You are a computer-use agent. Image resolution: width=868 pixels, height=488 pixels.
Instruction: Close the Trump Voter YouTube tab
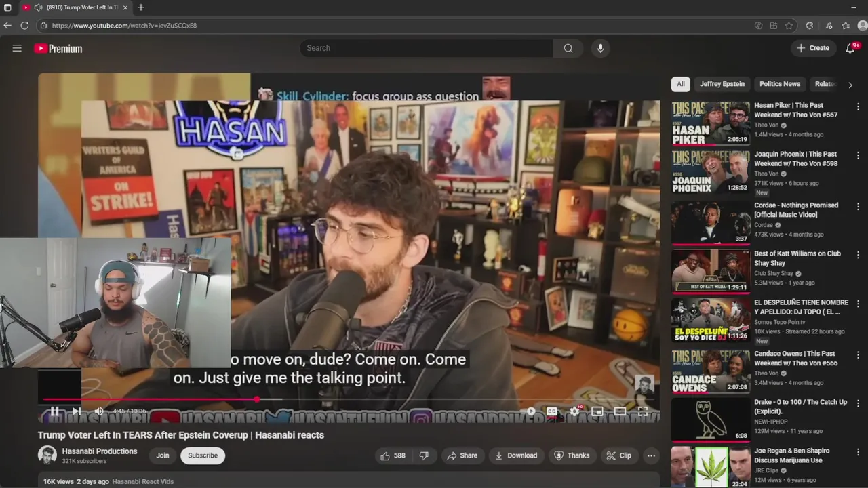125,7
